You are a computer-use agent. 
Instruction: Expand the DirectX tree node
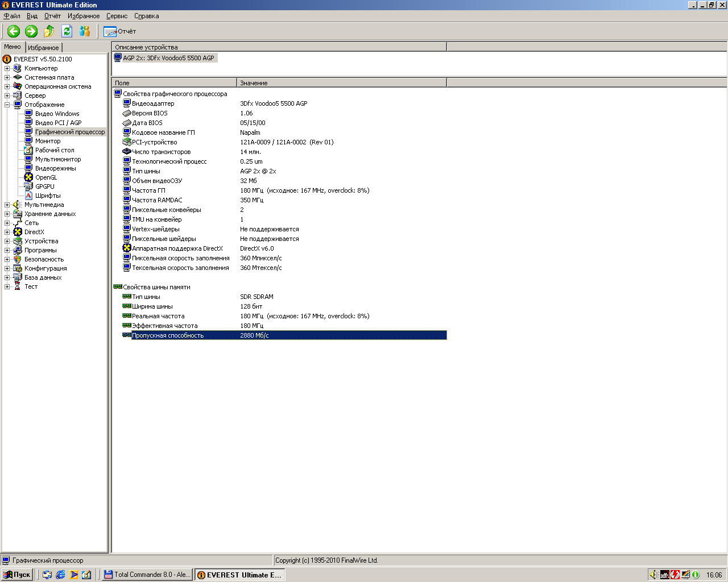[7, 232]
